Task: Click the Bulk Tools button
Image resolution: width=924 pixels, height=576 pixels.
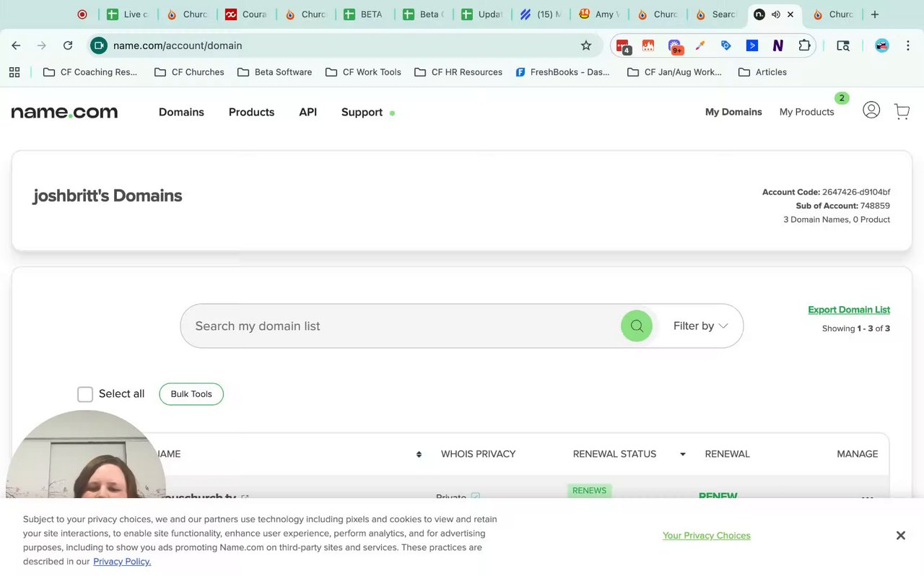Action: (x=191, y=394)
